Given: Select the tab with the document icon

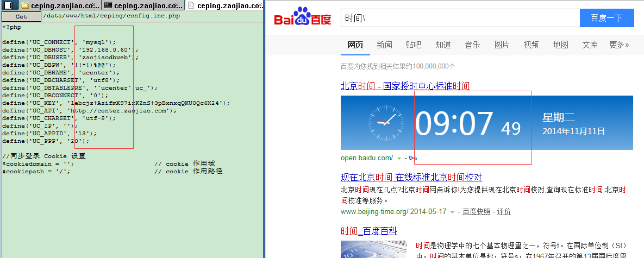Looking at the screenshot, I should click(224, 6).
